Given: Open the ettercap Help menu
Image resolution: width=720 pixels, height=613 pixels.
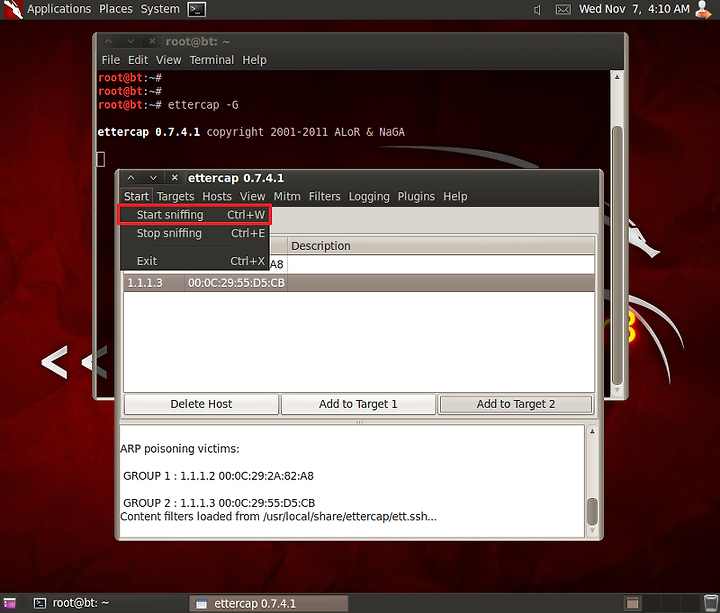Looking at the screenshot, I should 455,197.
